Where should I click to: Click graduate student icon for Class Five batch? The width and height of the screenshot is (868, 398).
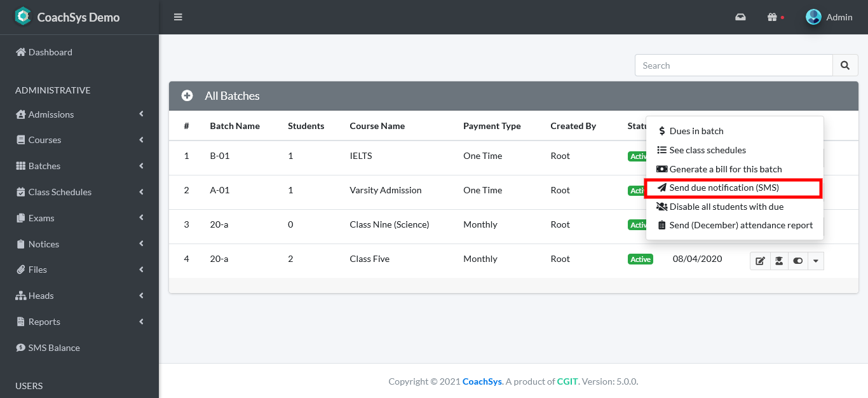click(778, 261)
